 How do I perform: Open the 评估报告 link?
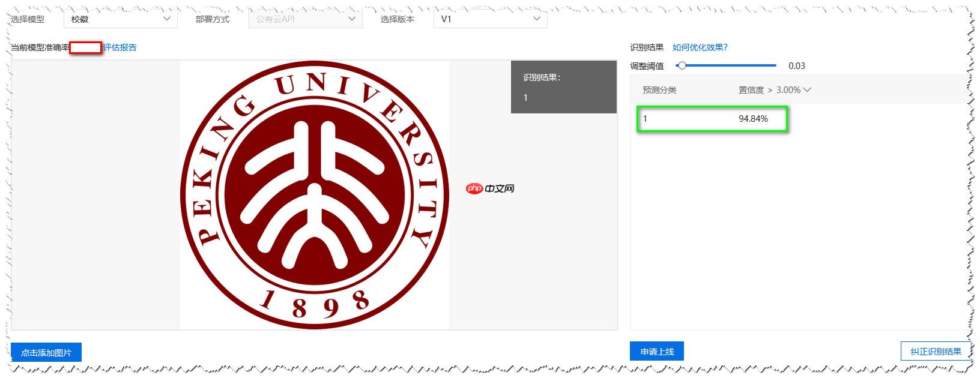tap(120, 47)
